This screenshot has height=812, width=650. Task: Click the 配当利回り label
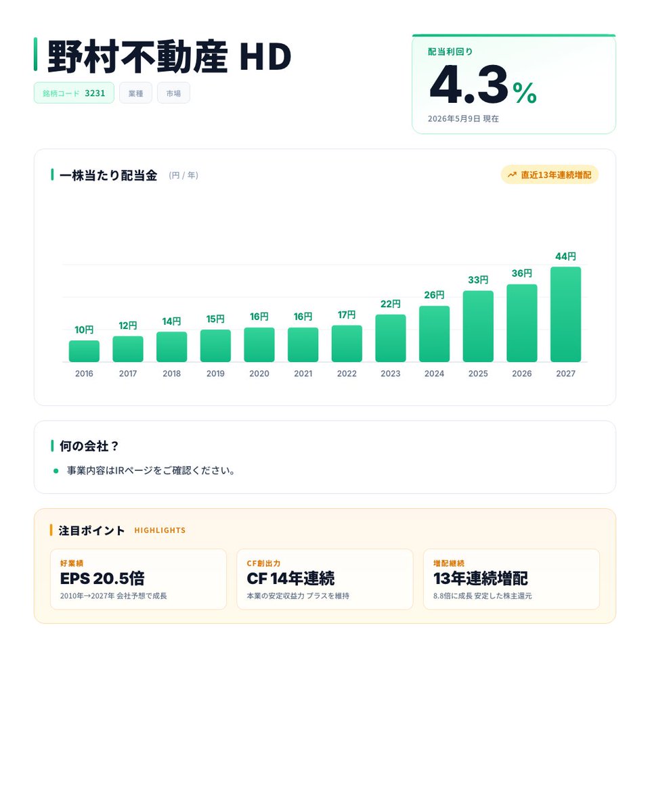[x=450, y=51]
